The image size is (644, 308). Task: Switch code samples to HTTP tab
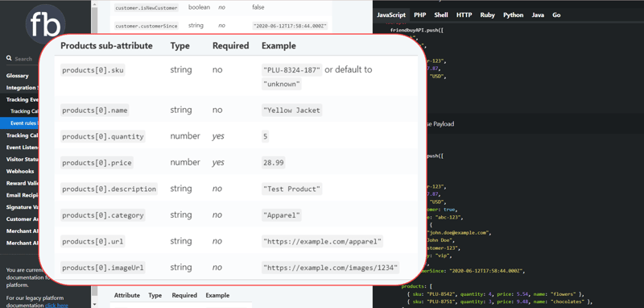pos(464,15)
